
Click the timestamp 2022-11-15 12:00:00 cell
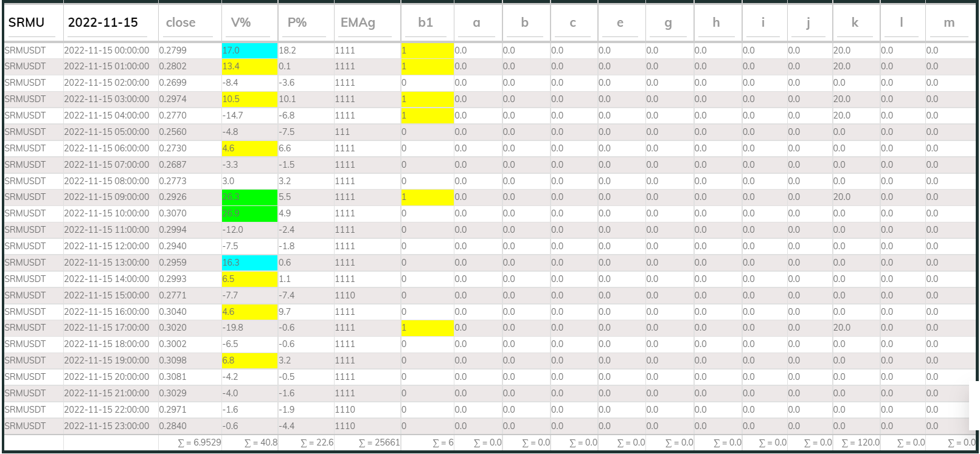point(107,246)
